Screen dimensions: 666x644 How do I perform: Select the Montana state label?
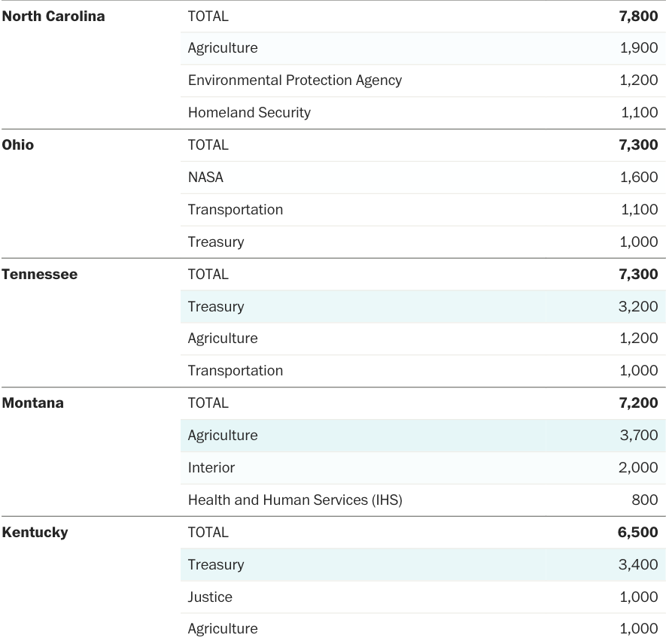point(32,403)
